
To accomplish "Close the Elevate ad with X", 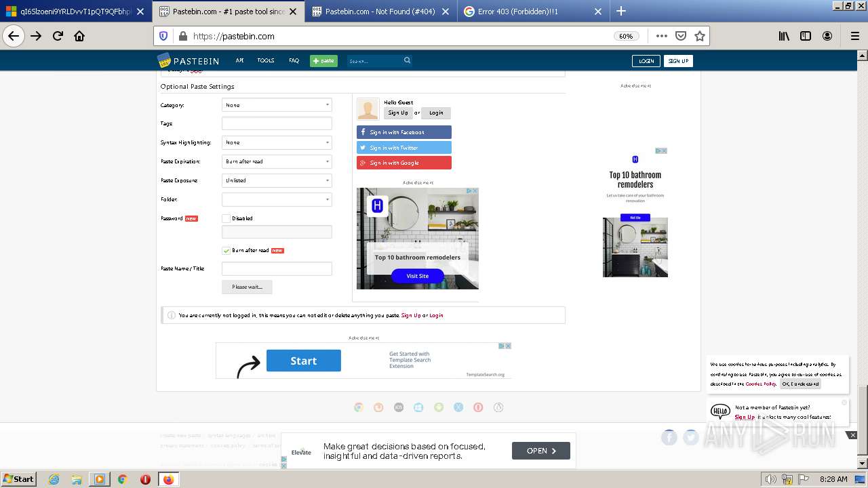I will pyautogui.click(x=852, y=435).
